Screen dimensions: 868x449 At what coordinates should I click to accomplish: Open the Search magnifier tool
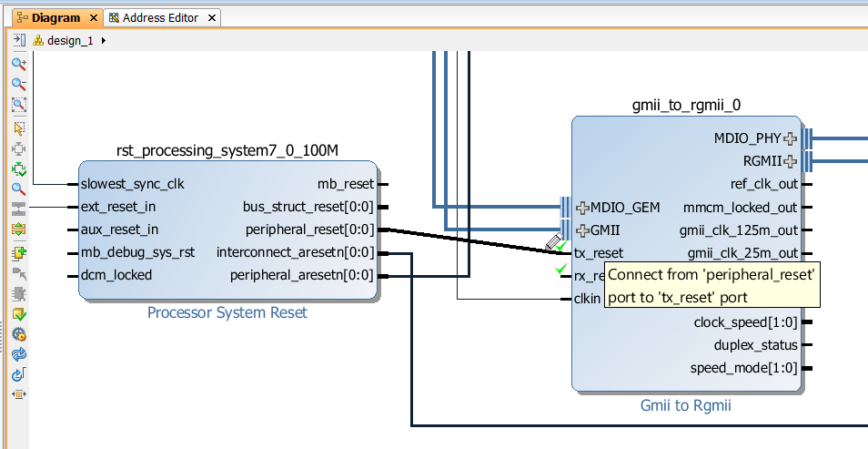coord(19,189)
